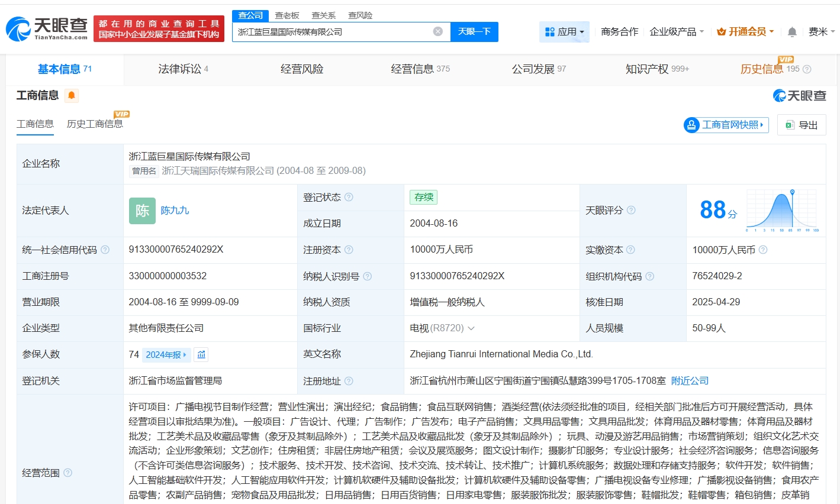Open insured headcount trend chart icon

[201, 354]
